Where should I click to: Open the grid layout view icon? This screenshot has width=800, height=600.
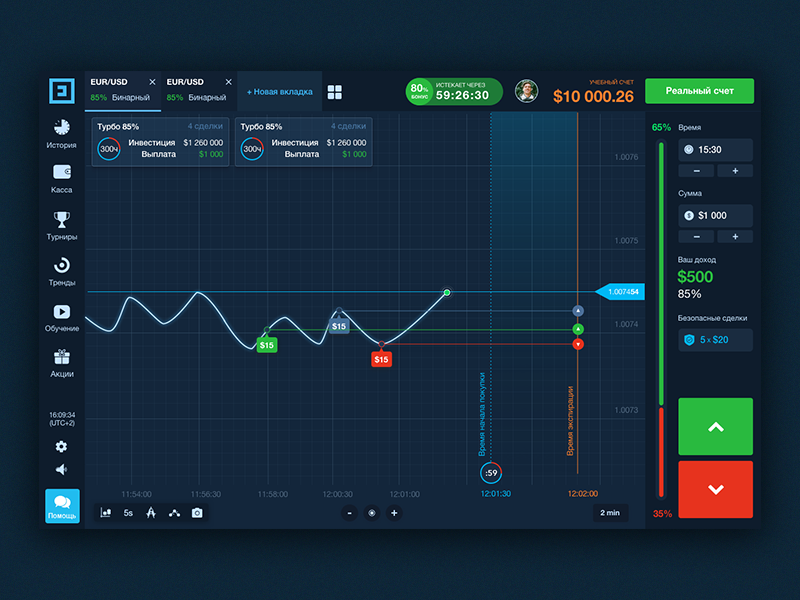(x=335, y=92)
